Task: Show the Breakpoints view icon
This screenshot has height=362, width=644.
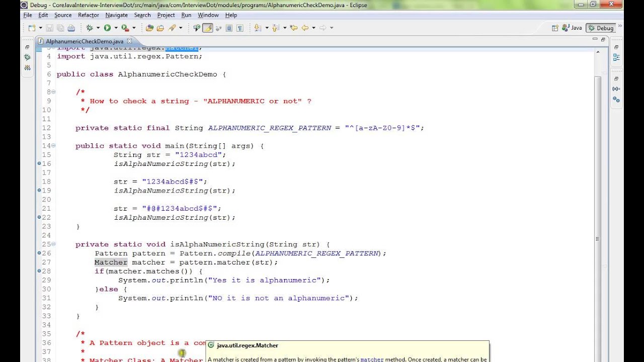Action: pos(616,99)
